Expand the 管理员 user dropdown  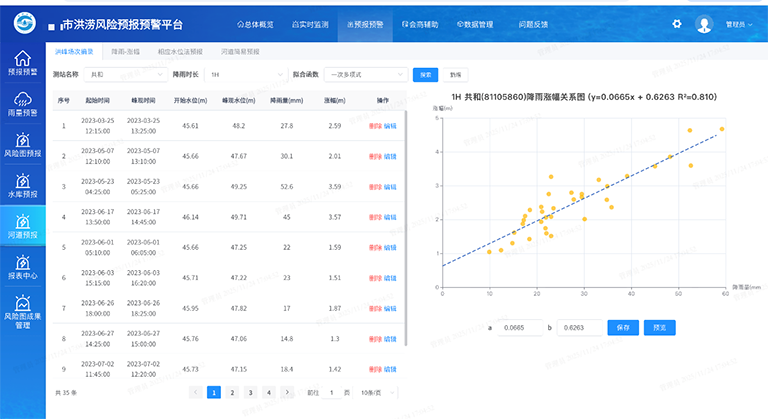pos(739,25)
